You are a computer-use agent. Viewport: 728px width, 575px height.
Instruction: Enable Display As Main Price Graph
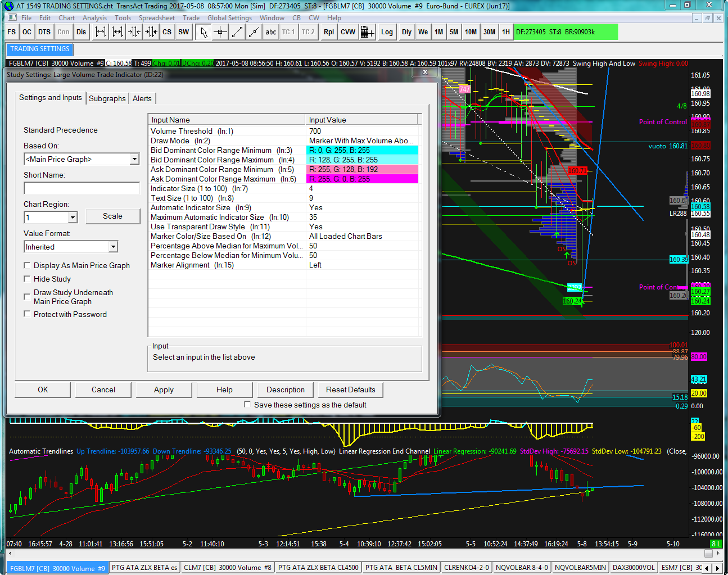[x=27, y=265]
